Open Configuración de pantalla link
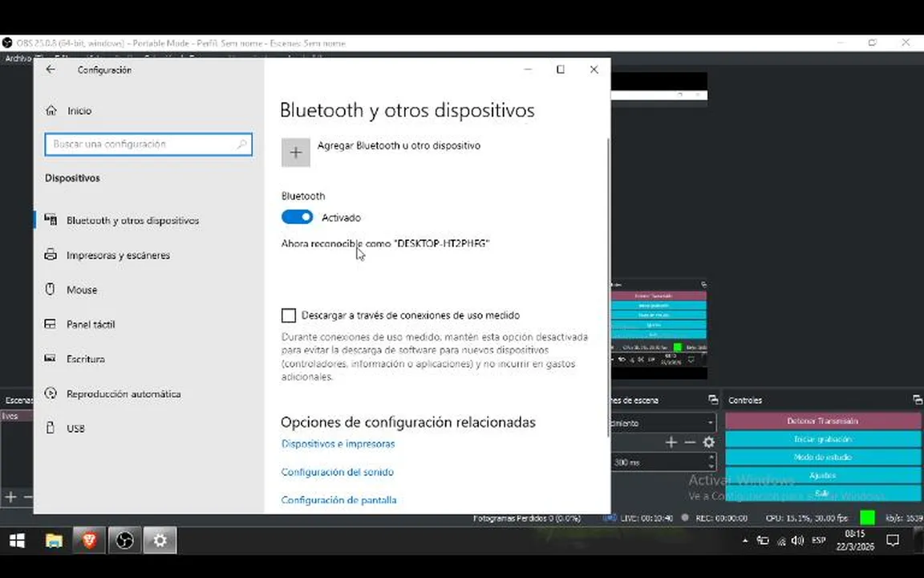The height and width of the screenshot is (578, 924). coord(338,500)
